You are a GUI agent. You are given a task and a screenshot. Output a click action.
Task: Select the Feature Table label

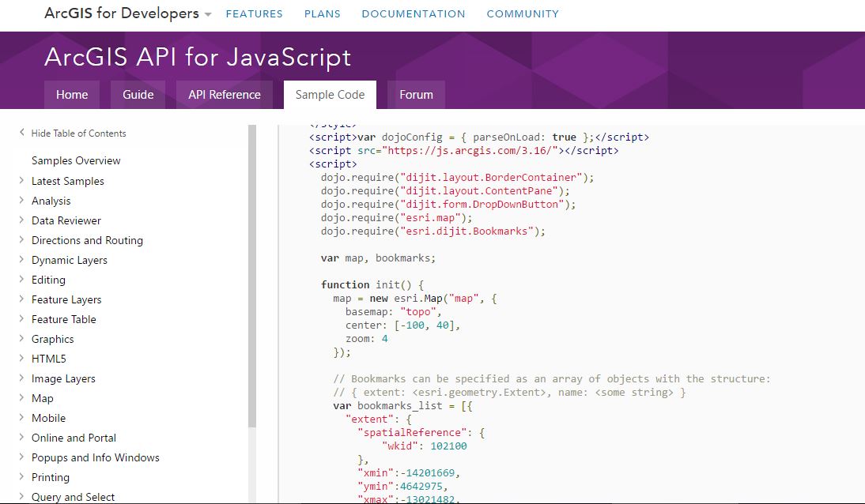tap(63, 319)
